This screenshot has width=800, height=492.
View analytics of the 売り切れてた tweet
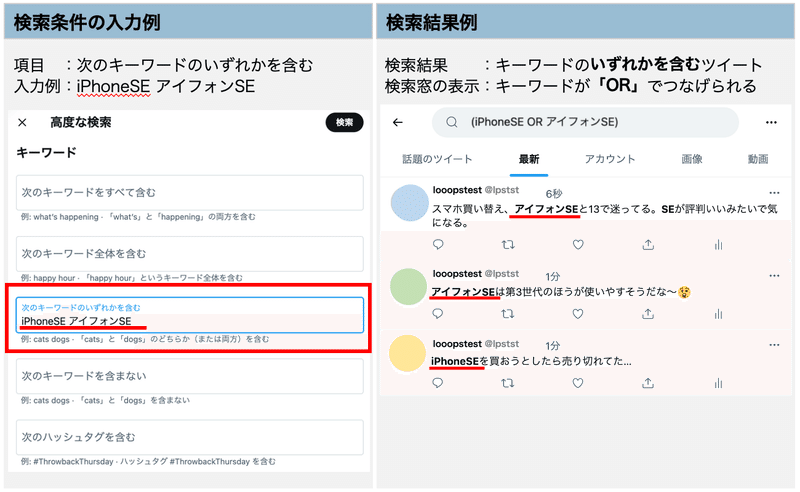click(x=718, y=383)
